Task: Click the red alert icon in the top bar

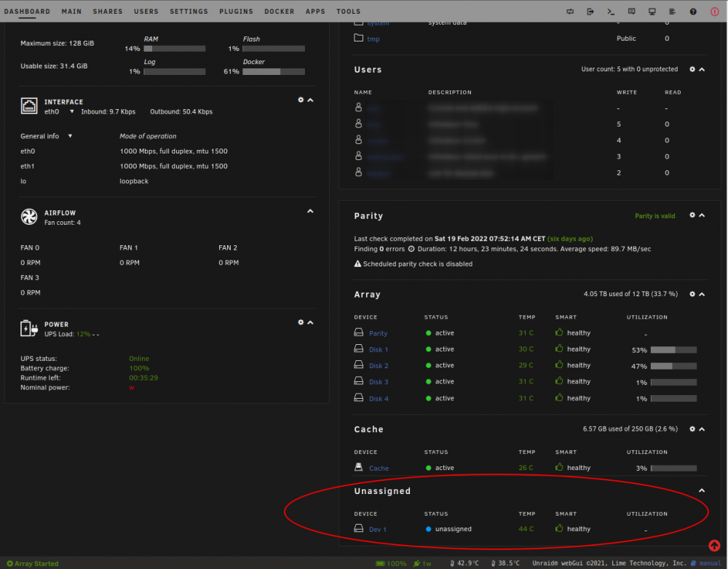Action: point(715,12)
